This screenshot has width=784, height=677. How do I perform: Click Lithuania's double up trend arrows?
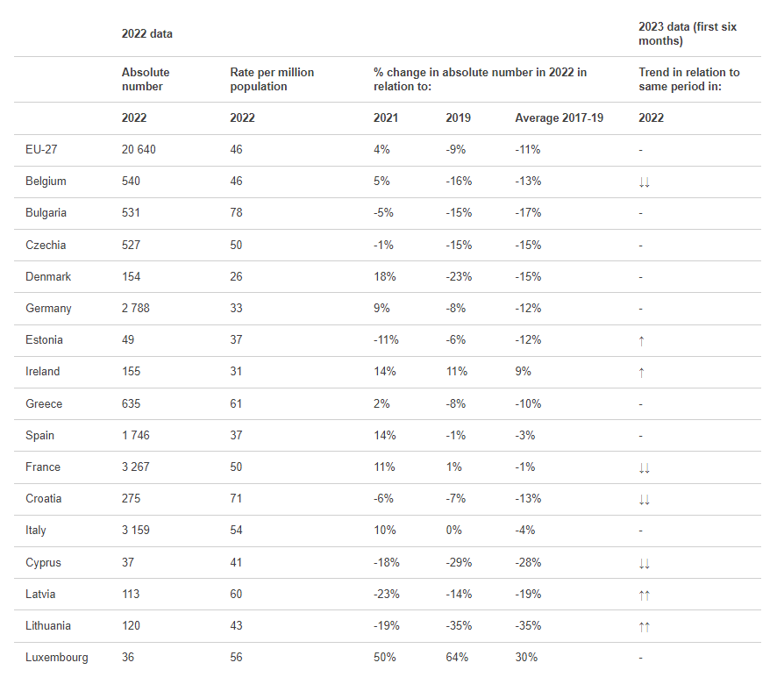[x=645, y=627]
